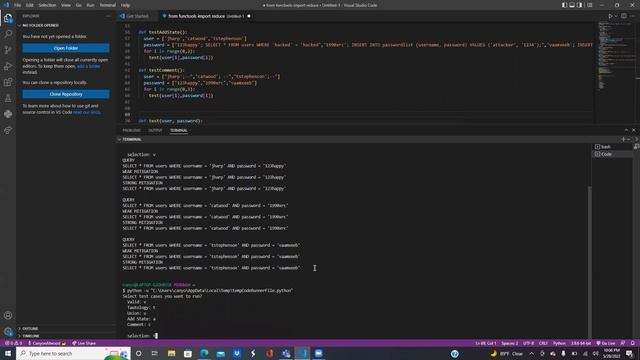Change indentation via Spaces: 2
640x360 pixels.
[509, 343]
